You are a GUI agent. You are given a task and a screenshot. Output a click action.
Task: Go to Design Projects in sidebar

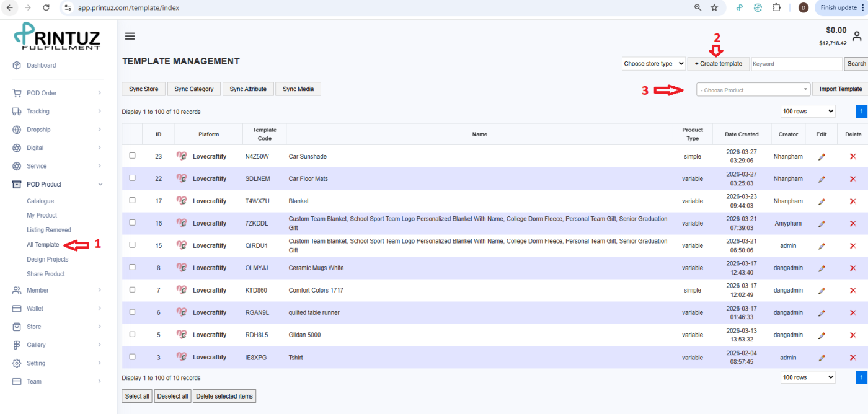coord(47,259)
